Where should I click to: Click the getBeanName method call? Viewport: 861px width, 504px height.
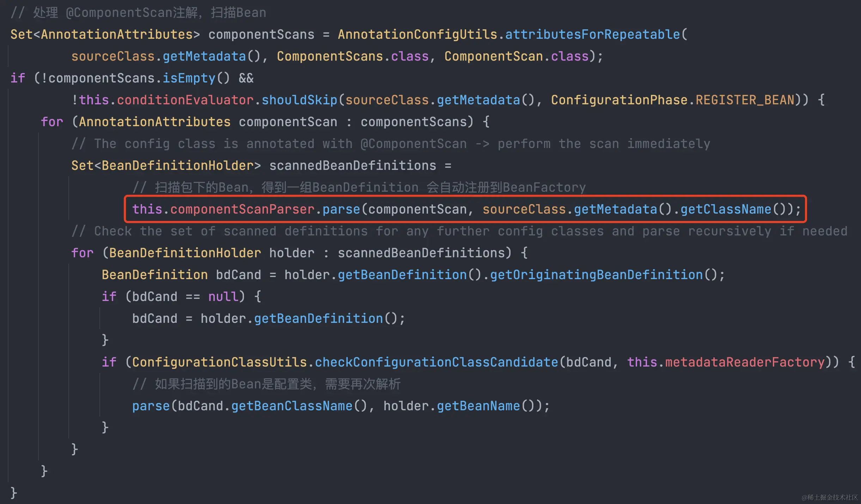(x=478, y=406)
